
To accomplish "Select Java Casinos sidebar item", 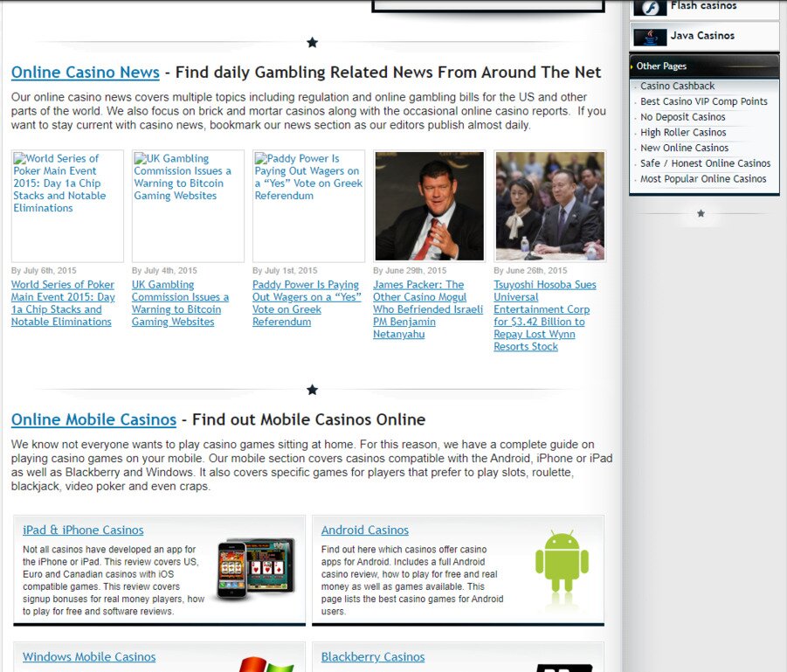I will (704, 36).
